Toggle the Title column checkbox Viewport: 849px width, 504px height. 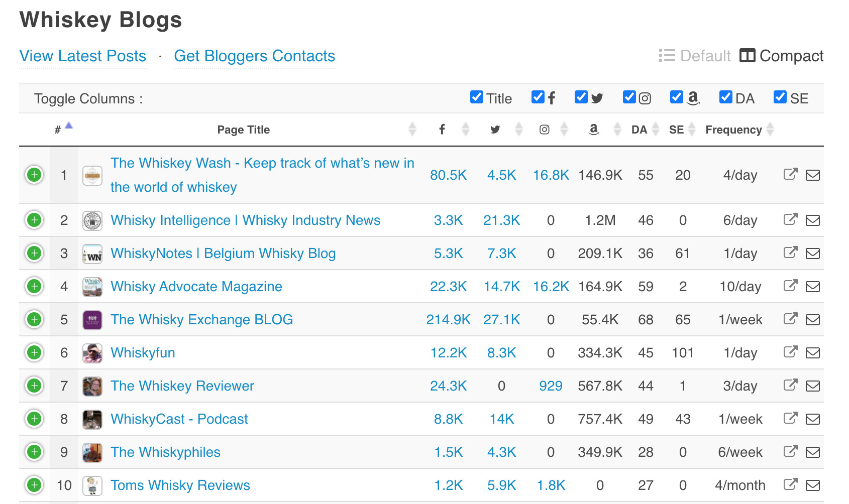[476, 97]
